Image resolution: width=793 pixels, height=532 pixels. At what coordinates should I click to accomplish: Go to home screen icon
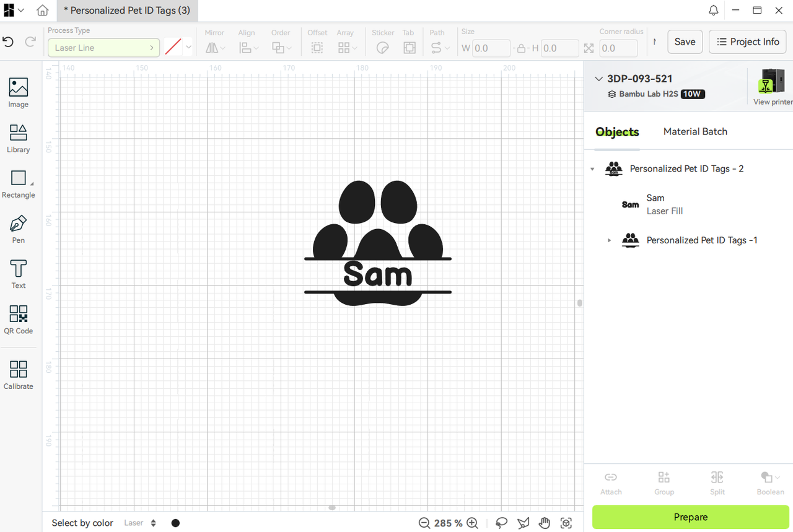(x=42, y=11)
